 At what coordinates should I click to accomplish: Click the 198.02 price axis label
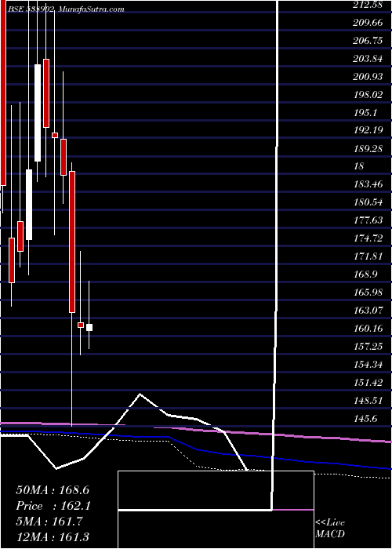[369, 95]
